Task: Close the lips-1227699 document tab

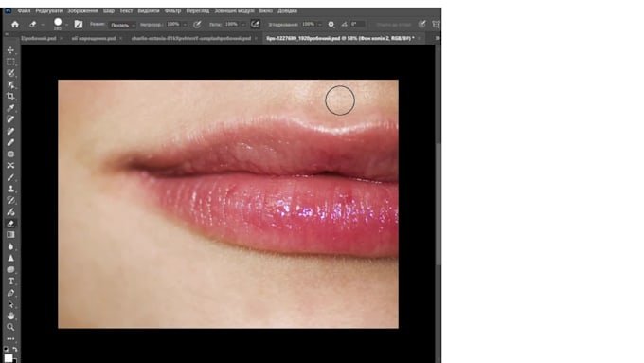Action: click(x=420, y=38)
